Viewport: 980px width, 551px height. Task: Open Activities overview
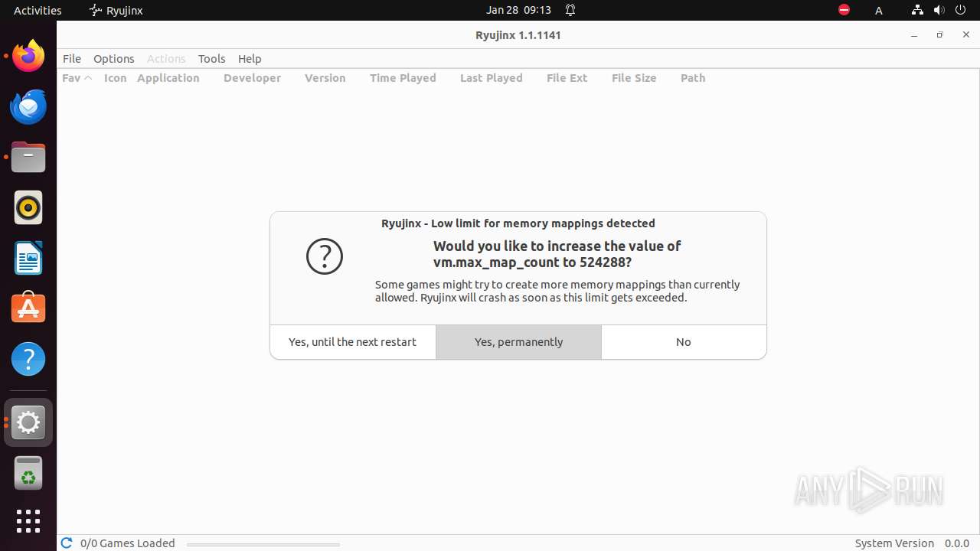[38, 10]
